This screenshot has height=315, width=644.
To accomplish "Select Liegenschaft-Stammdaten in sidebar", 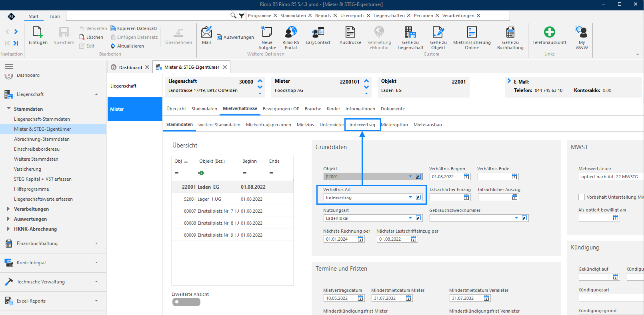I will (x=42, y=119).
